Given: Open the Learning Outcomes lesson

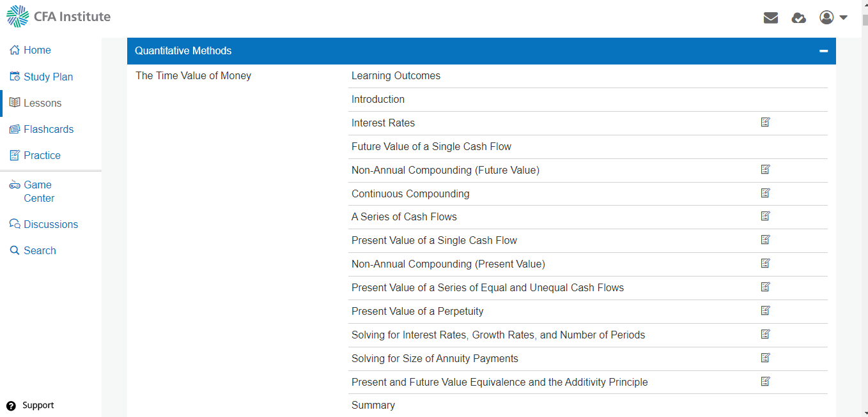Looking at the screenshot, I should [396, 75].
